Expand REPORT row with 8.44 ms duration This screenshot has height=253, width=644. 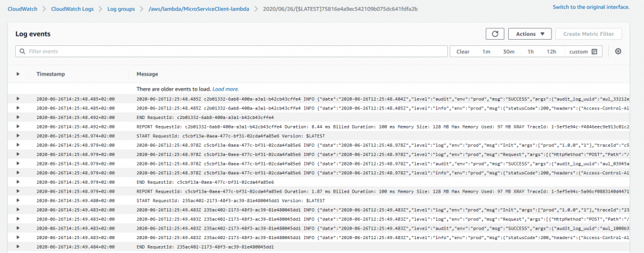(18, 126)
